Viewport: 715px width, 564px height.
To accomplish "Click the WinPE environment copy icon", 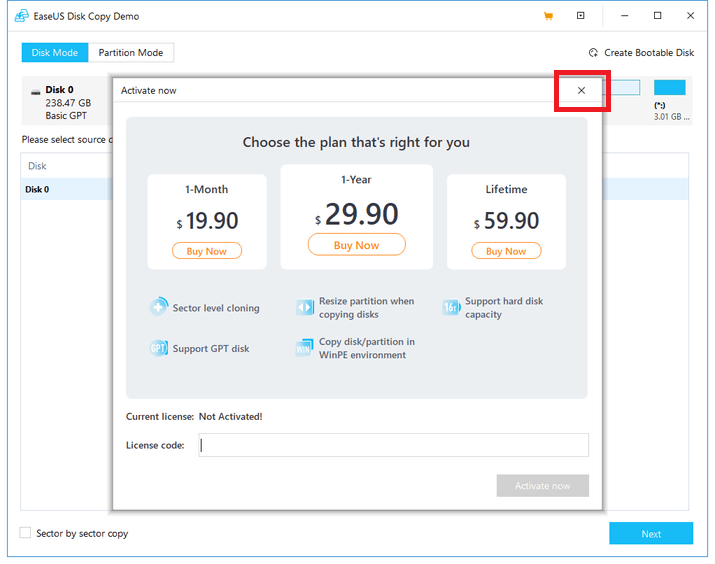I will point(305,348).
